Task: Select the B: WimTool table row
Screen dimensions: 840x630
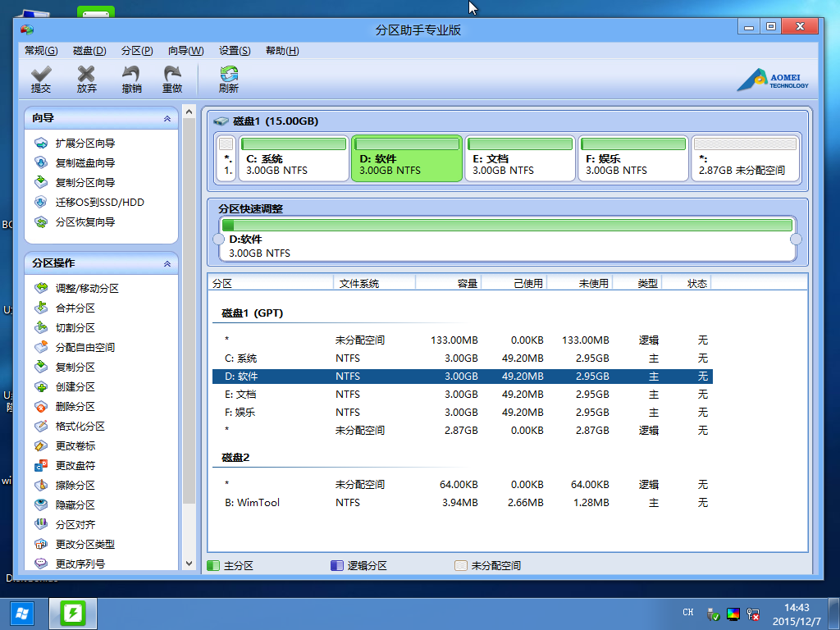Action: (463, 503)
